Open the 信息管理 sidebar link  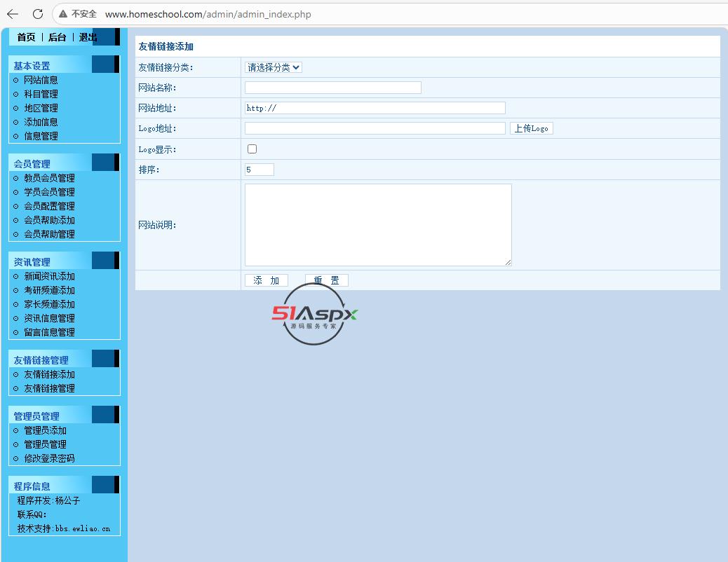click(x=41, y=136)
